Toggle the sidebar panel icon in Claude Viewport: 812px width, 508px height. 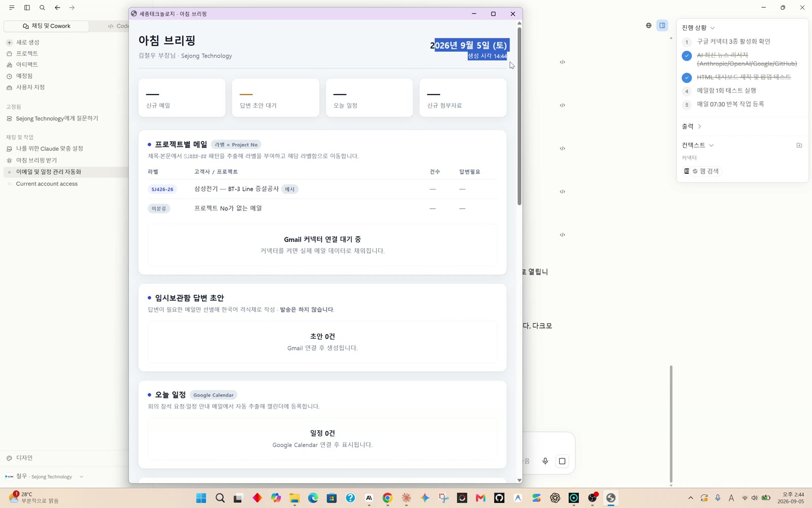click(27, 8)
